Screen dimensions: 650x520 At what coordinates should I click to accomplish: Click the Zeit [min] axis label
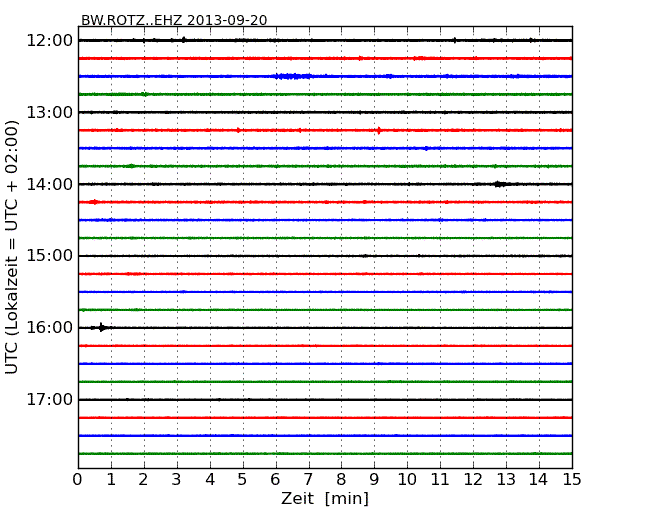(x=325, y=498)
